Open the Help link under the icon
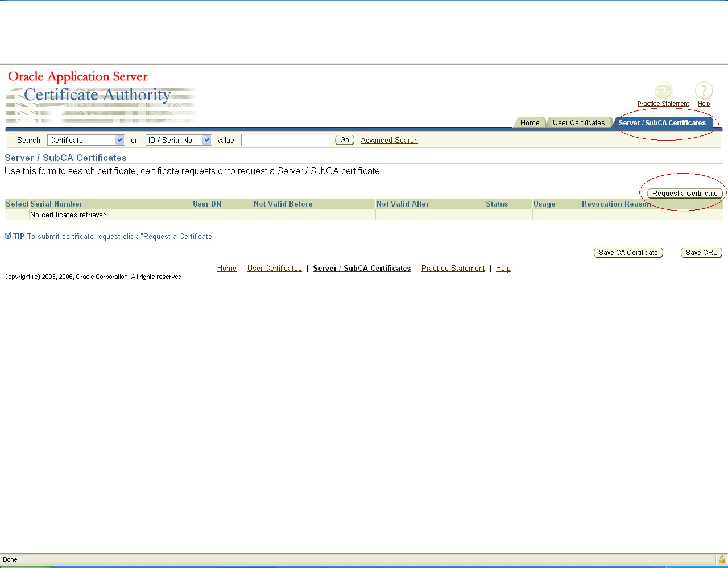This screenshot has width=728, height=568. [704, 104]
